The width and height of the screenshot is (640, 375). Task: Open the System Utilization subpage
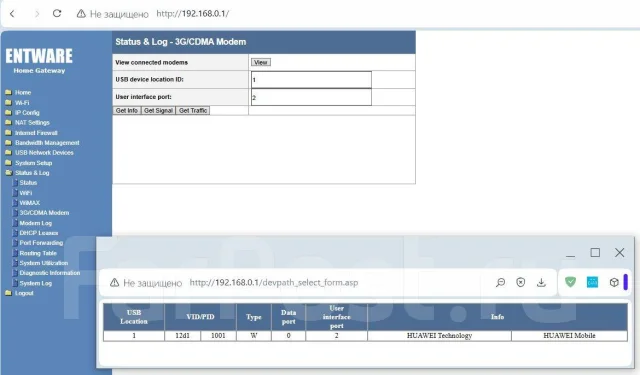(44, 263)
